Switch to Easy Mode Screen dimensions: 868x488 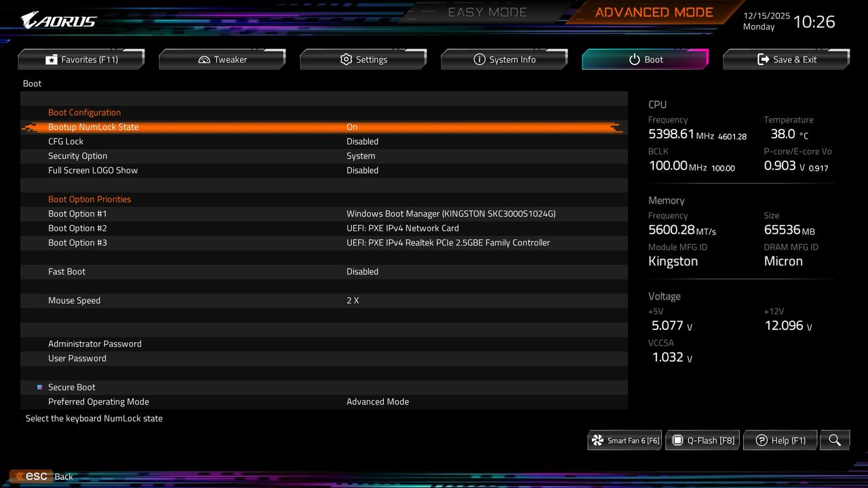pos(487,12)
